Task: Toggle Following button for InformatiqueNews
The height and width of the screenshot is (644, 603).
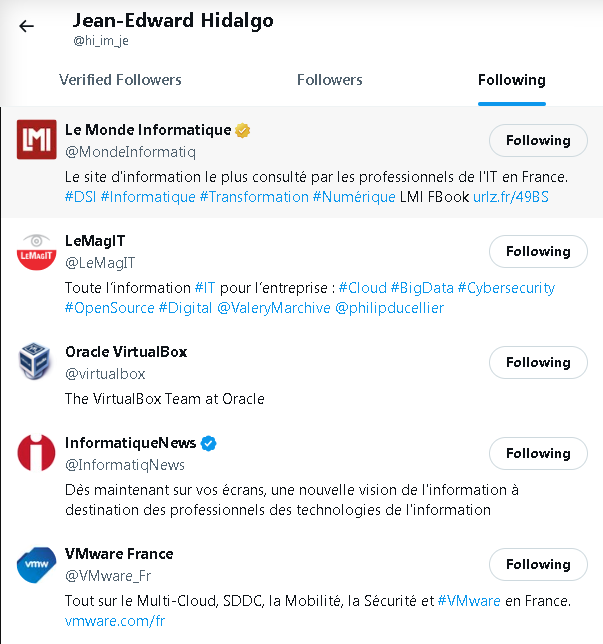Action: (538, 453)
